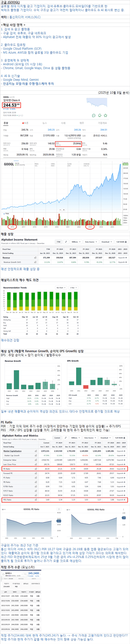Image resolution: width=130 pixels, height=644 pixels.
Task: Click Upgrade link in Revenue row
Action: (x=122, y=257)
